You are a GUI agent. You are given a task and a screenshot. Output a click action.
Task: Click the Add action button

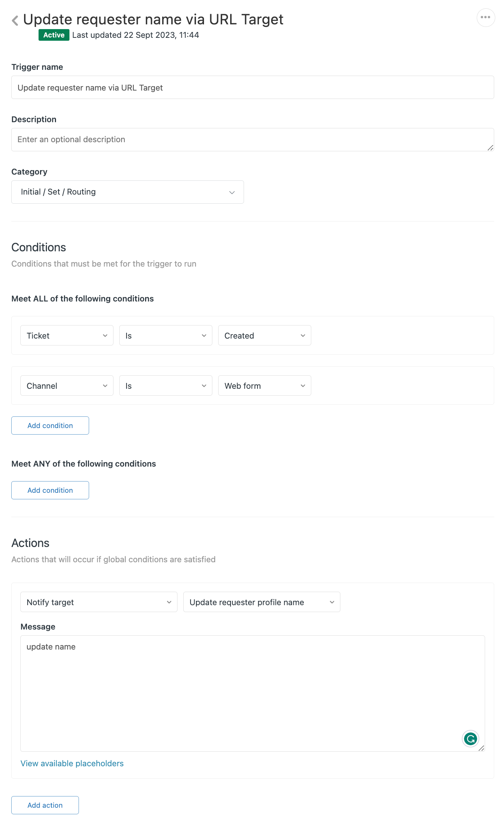(x=45, y=805)
